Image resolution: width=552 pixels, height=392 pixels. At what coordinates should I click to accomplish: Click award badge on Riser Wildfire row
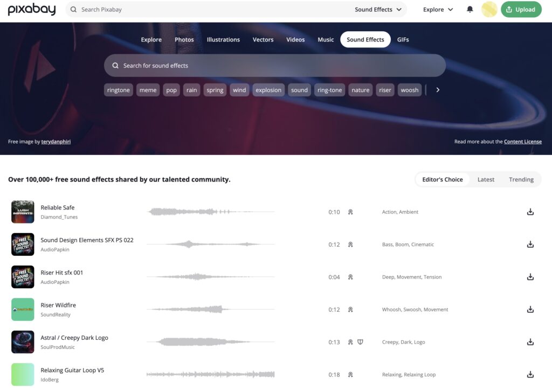point(350,310)
